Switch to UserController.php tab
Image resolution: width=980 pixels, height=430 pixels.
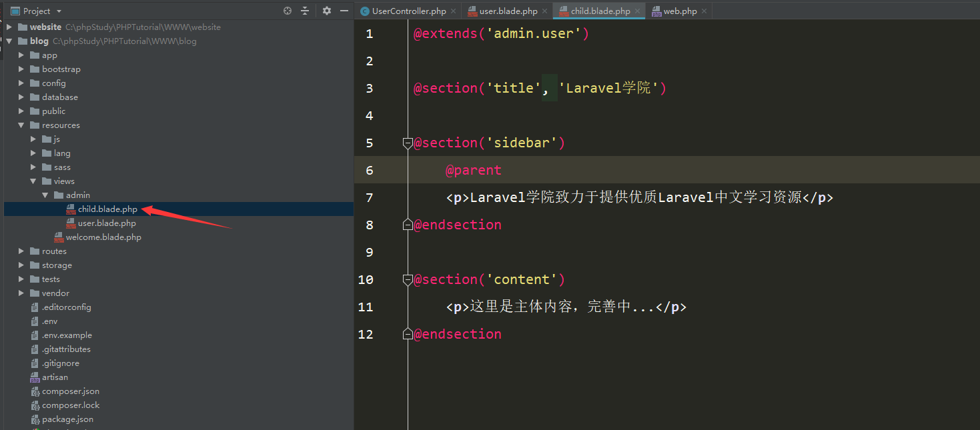(x=409, y=11)
